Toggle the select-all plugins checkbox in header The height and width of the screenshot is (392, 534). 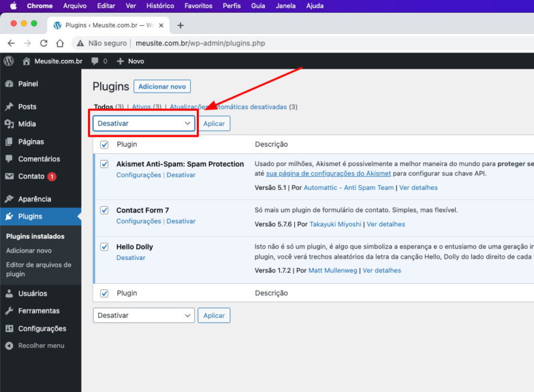[104, 144]
